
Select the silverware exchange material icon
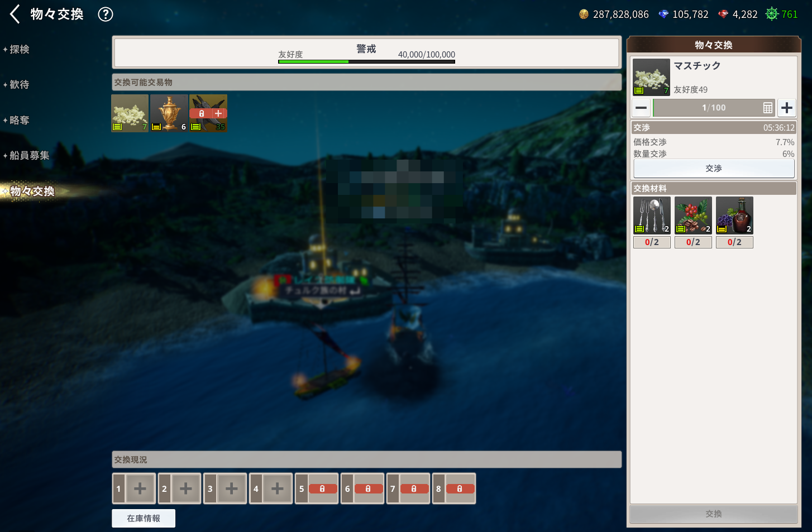click(x=652, y=215)
